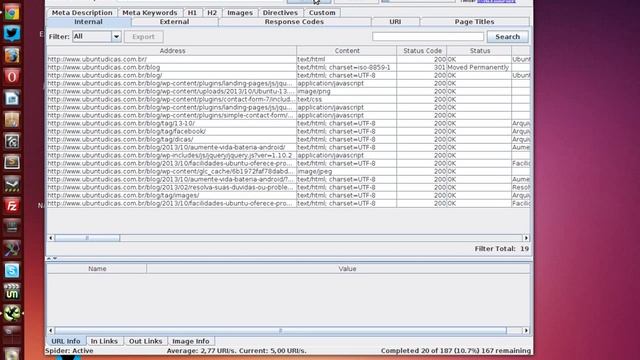Open LibreOffice Writer from the dock
Viewport: 640px width, 360px height.
[x=11, y=98]
